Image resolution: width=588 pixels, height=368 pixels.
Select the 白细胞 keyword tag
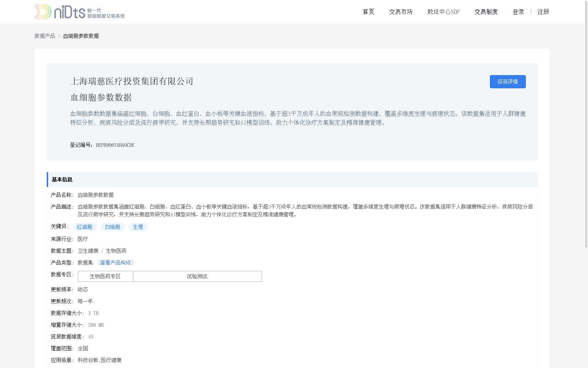113,227
